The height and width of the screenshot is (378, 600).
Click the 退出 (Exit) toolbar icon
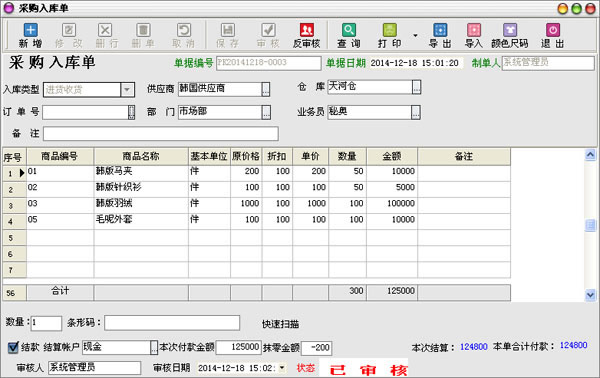coord(553,30)
